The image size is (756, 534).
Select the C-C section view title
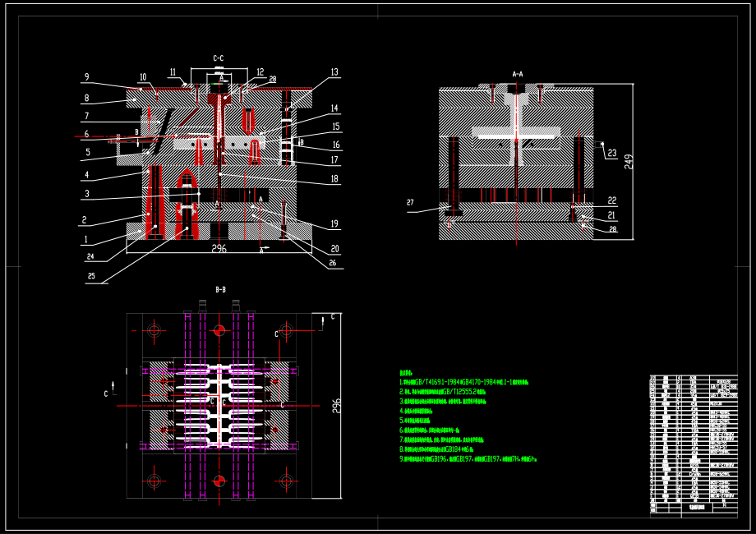(219, 58)
